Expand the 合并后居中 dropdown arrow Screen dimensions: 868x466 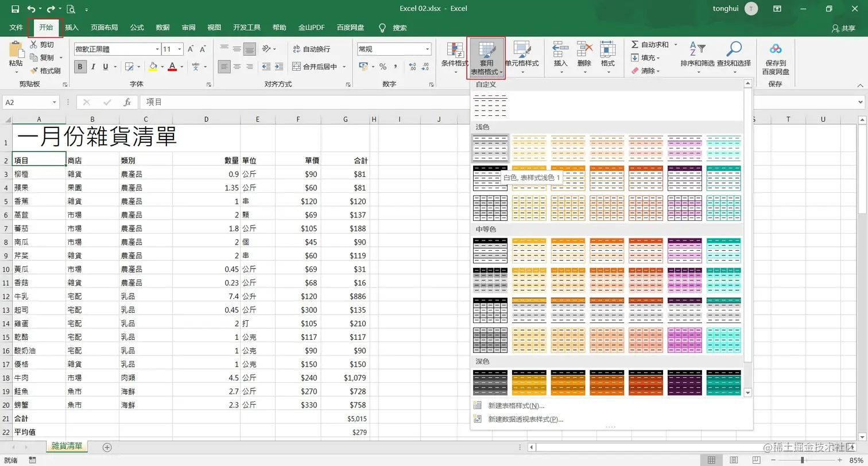click(343, 67)
